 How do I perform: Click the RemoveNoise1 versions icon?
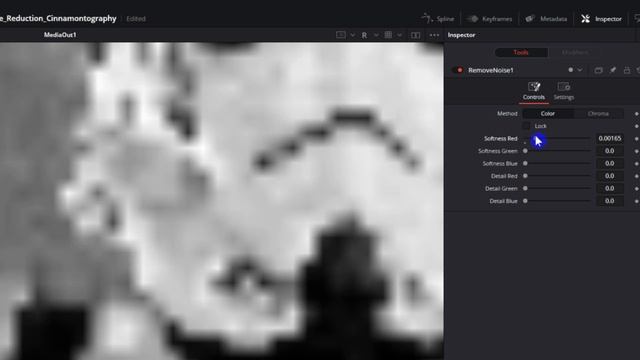tap(598, 70)
